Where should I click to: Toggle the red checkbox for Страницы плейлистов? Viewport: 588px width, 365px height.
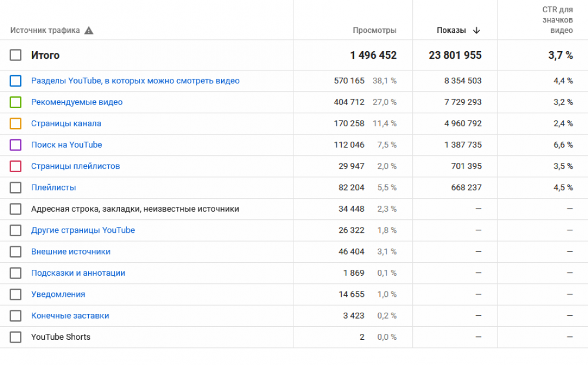tap(16, 166)
